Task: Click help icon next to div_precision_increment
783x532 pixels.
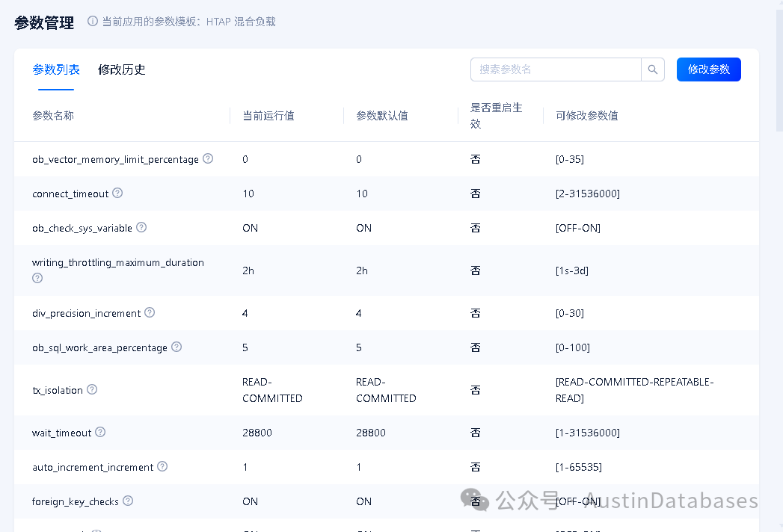Action: coord(149,313)
